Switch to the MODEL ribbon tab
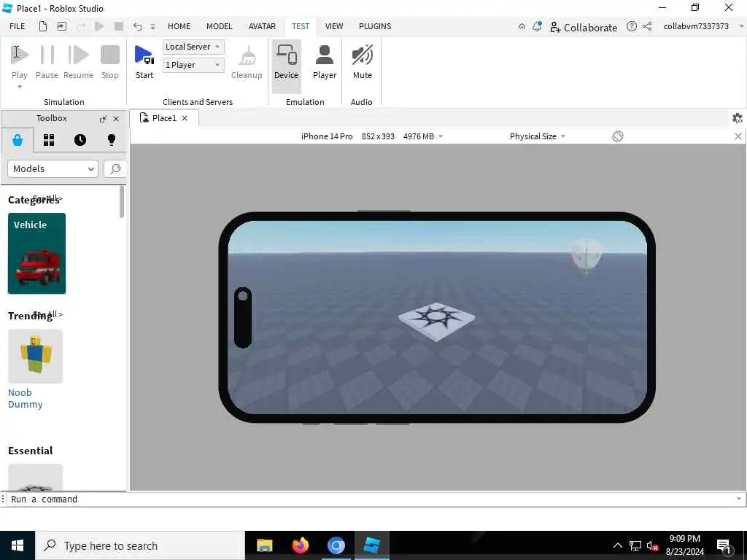The image size is (747, 560). tap(219, 26)
